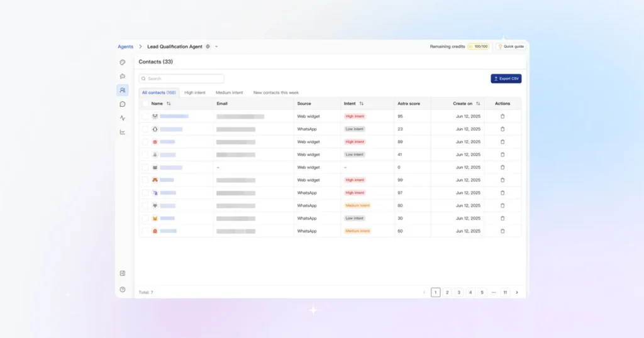Switch to the All contacts (168) tab

pos(159,93)
